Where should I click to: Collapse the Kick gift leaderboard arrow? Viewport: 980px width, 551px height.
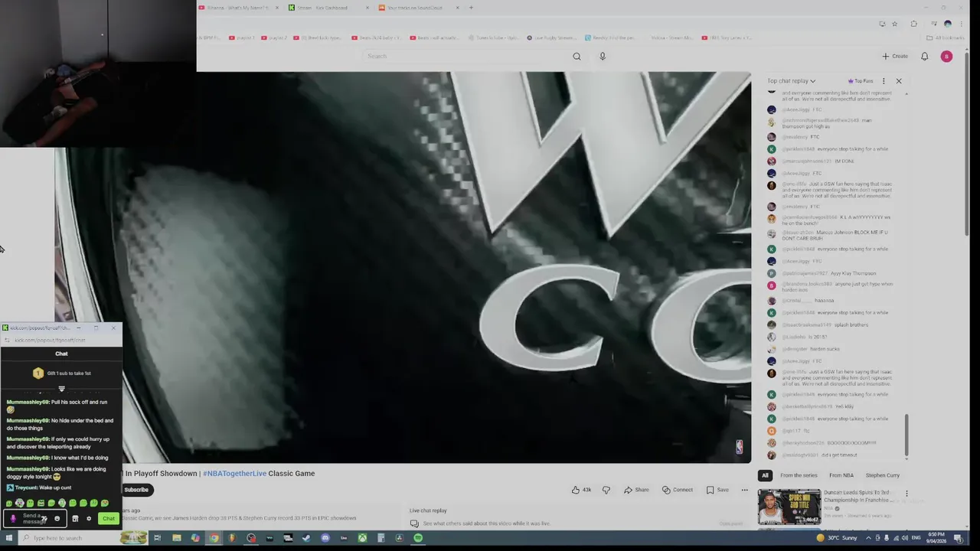[x=61, y=389]
